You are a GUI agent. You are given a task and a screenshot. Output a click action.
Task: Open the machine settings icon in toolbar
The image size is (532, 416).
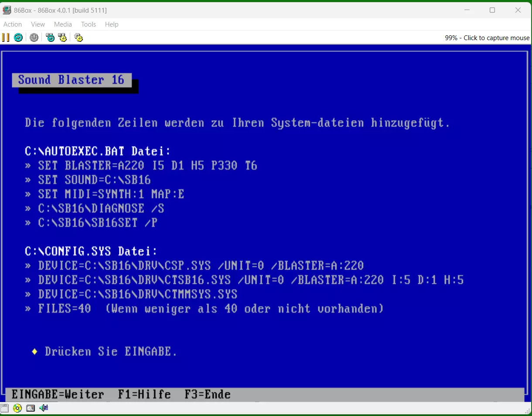click(78, 38)
